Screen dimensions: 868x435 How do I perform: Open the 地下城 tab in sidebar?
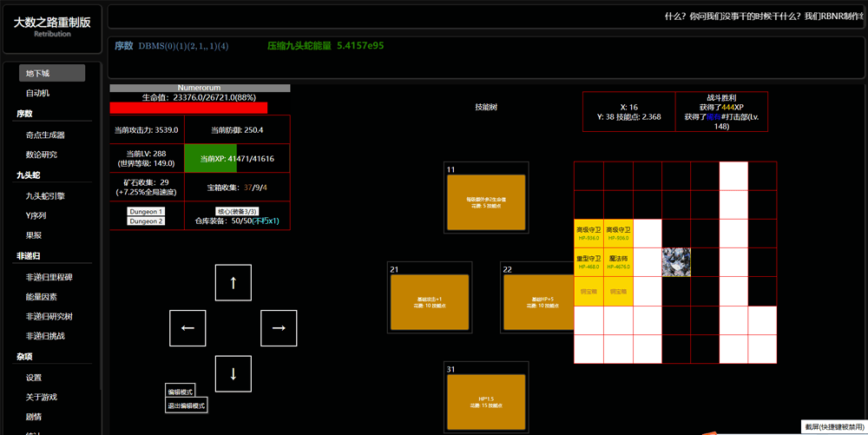pos(52,74)
